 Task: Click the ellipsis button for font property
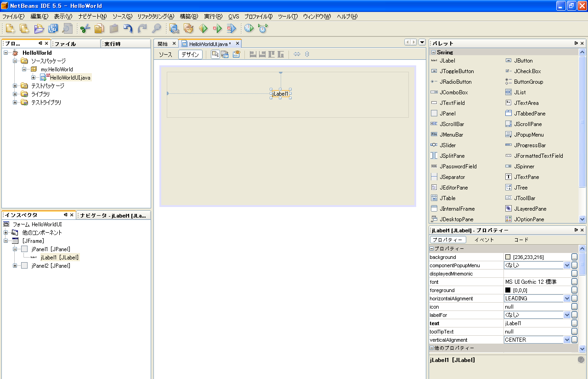click(x=574, y=282)
